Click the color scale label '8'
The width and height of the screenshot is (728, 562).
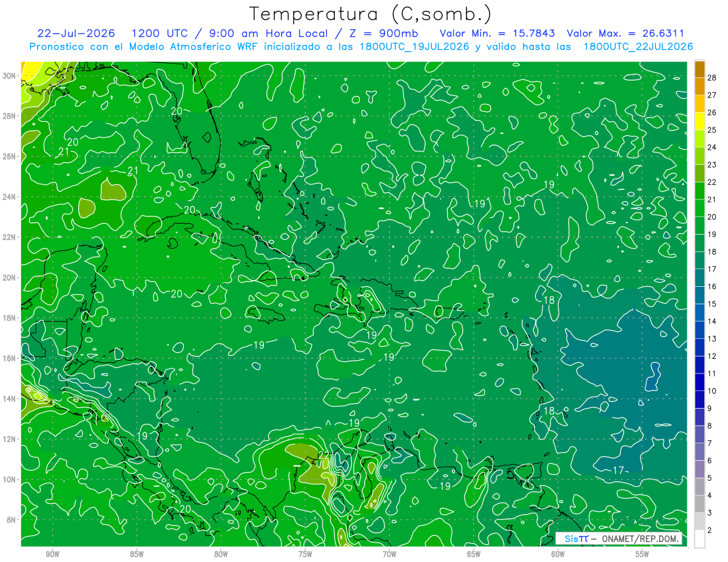click(710, 426)
